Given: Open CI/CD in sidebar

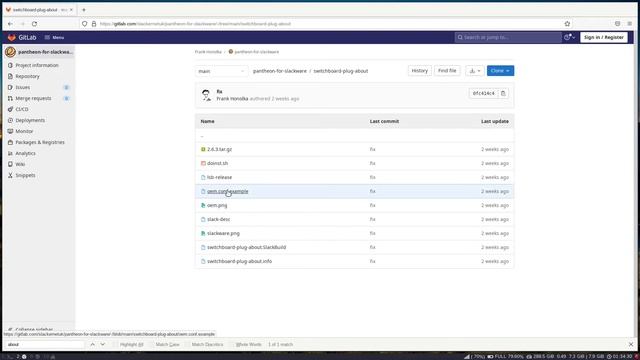Looking at the screenshot, I should pyautogui.click(x=22, y=109).
